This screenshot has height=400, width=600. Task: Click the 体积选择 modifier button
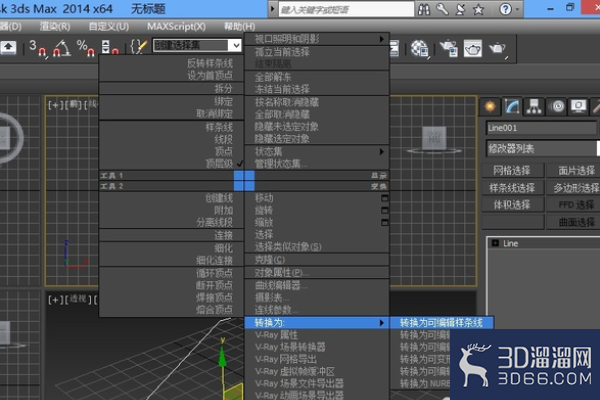(512, 205)
